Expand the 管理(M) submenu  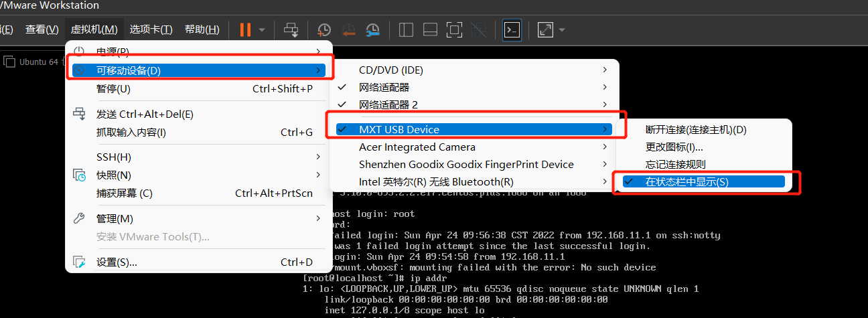198,219
